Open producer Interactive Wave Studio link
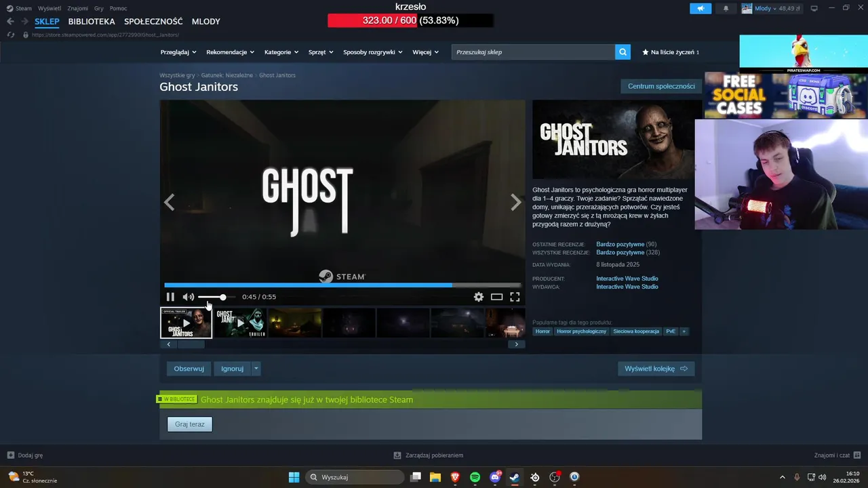The image size is (868, 488). 627,279
